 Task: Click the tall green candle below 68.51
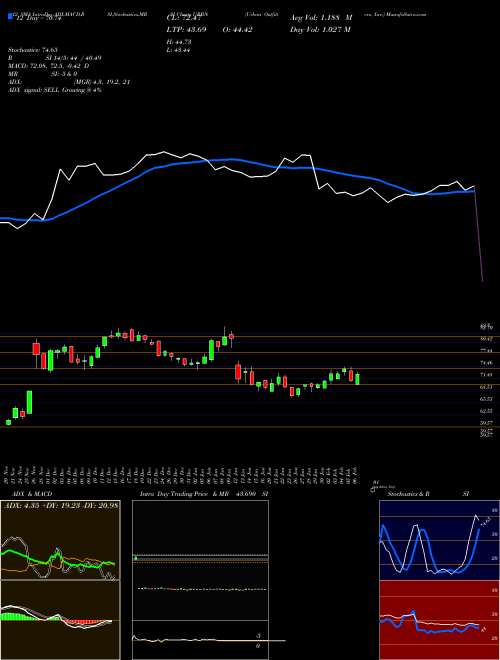tap(29, 402)
